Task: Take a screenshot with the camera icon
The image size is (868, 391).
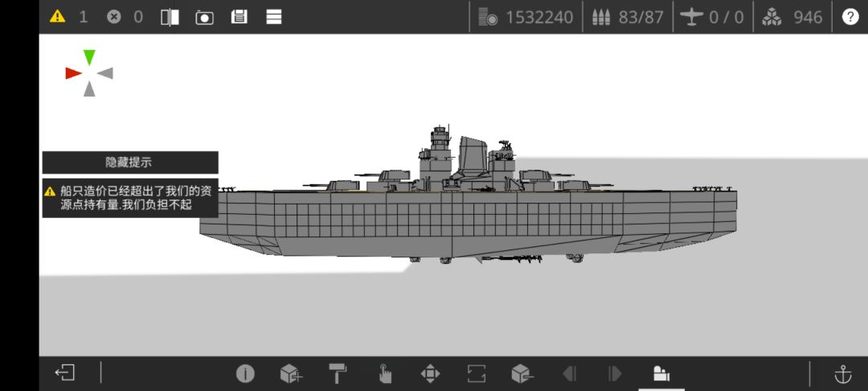Action: [204, 17]
